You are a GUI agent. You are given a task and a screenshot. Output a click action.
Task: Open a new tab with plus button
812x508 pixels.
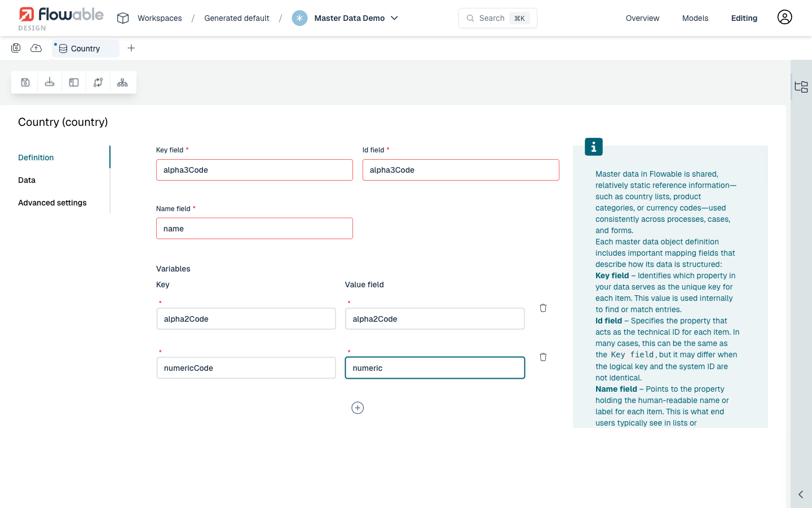click(x=131, y=49)
